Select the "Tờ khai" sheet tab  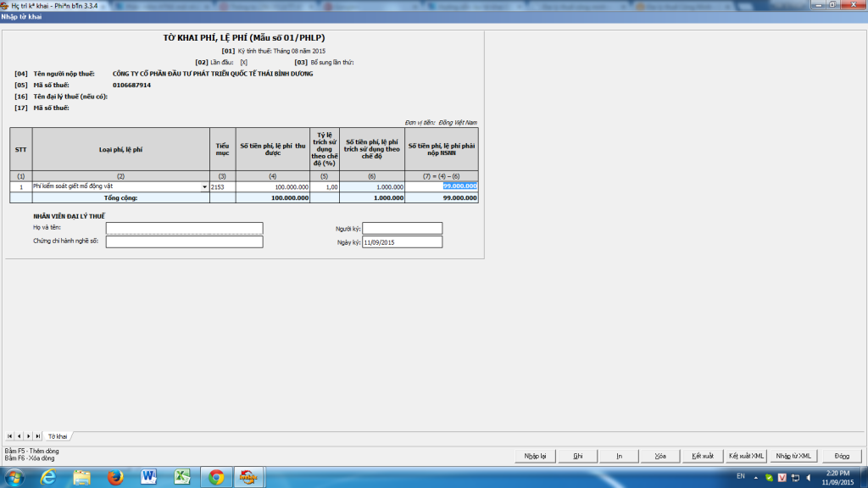(57, 435)
